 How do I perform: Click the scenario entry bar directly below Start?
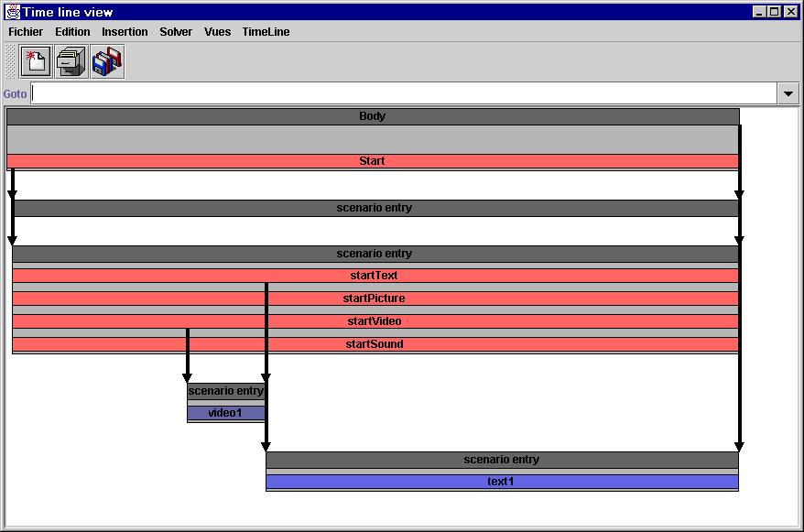tap(375, 208)
